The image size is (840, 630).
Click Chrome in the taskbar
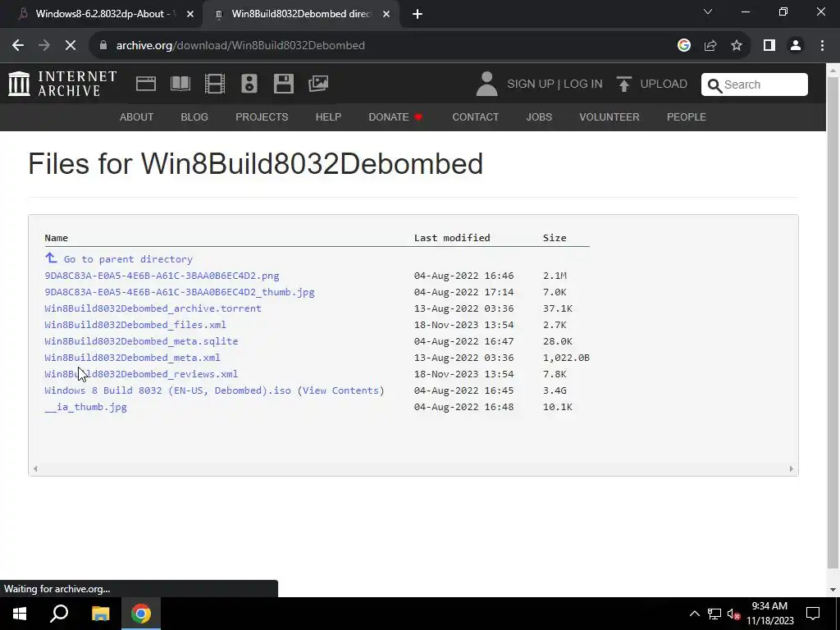(141, 614)
